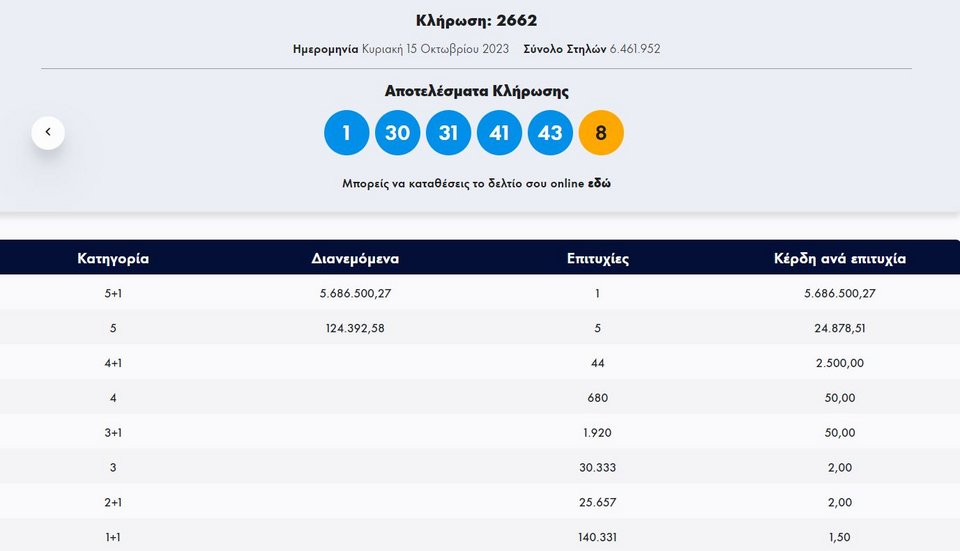
Task: Click winnings per success 24.878,51
Action: pos(840,328)
